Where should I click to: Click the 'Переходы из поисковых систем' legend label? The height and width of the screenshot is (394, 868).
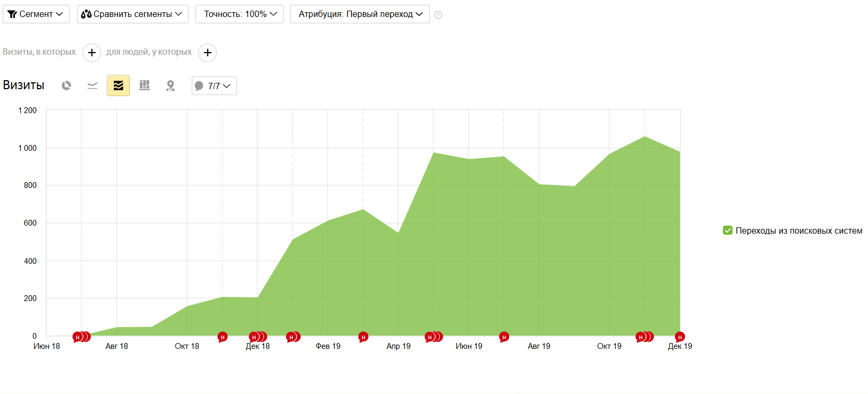(798, 231)
